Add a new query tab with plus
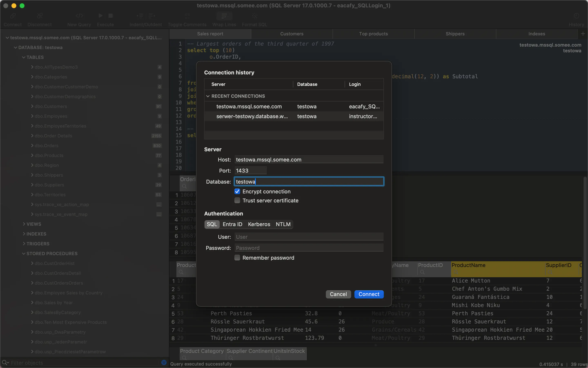Screen dimensions: 588x368 [x=583, y=34]
